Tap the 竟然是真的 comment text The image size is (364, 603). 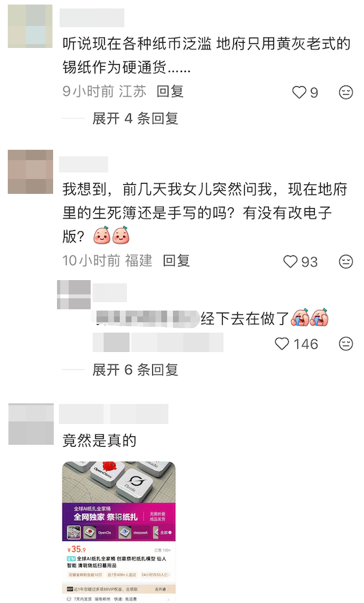point(100,440)
